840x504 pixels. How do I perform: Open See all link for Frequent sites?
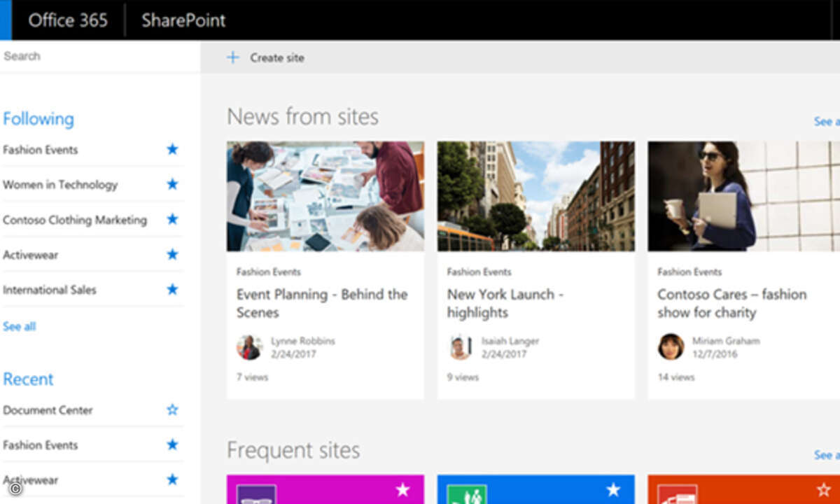[827, 455]
